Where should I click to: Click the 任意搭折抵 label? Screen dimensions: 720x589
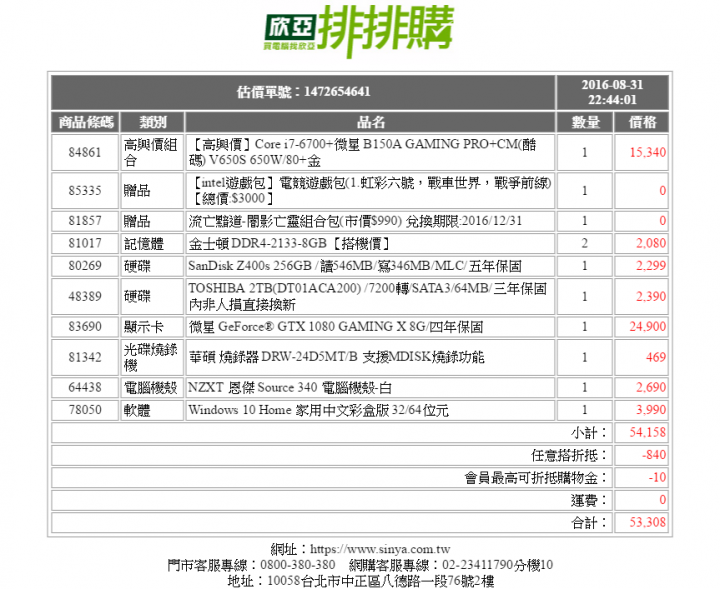pos(569,455)
